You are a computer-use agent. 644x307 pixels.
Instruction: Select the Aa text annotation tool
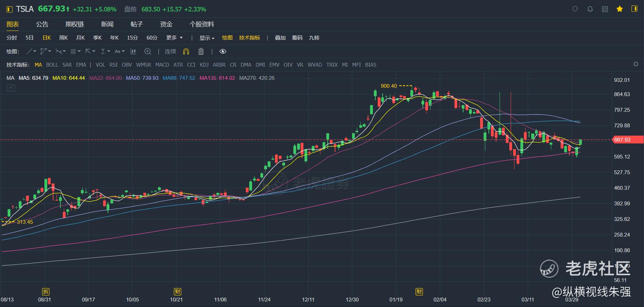point(117,51)
